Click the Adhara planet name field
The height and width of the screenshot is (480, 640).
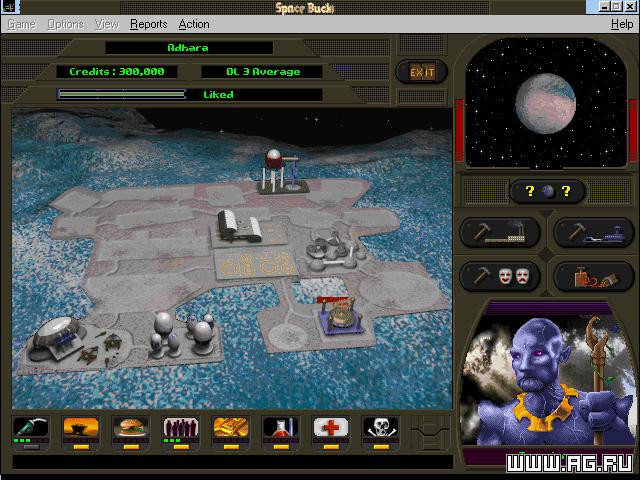coord(189,48)
